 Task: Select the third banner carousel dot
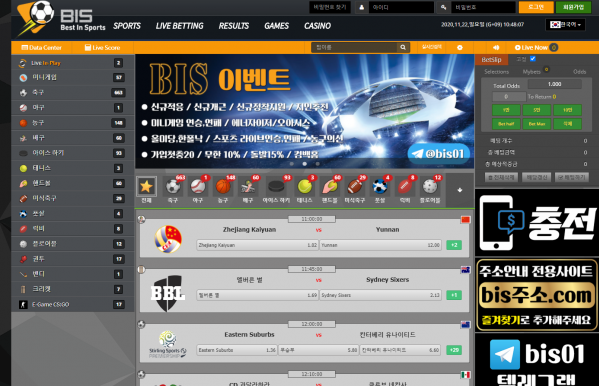tap(317, 164)
